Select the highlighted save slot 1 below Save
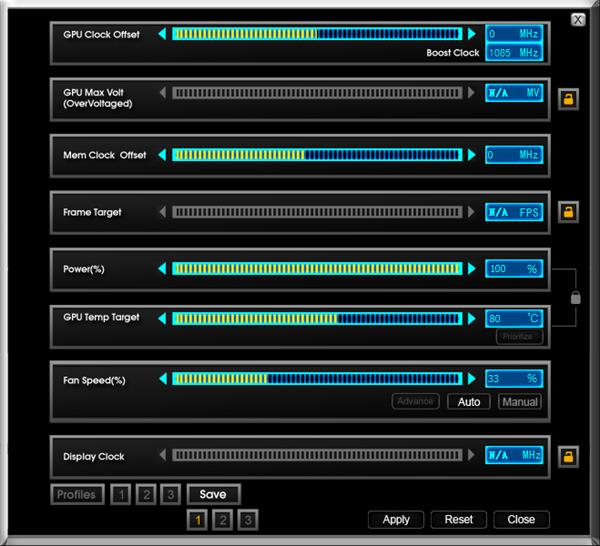600x546 pixels. pyautogui.click(x=198, y=519)
